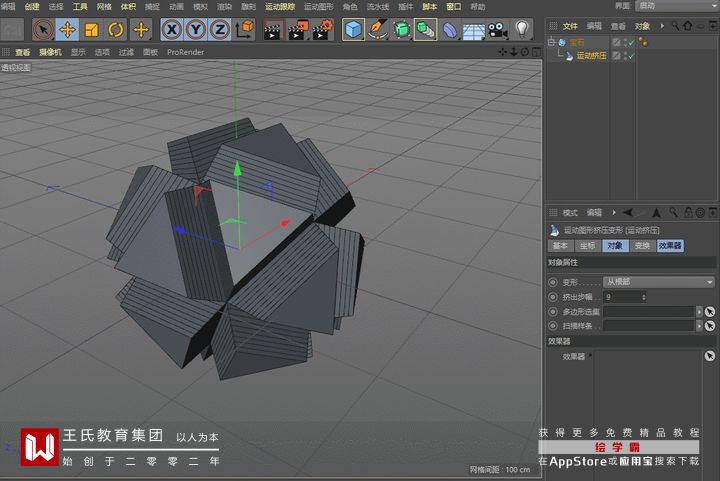Activate the Scale tool
Viewport: 720px width, 481px height.
92,30
